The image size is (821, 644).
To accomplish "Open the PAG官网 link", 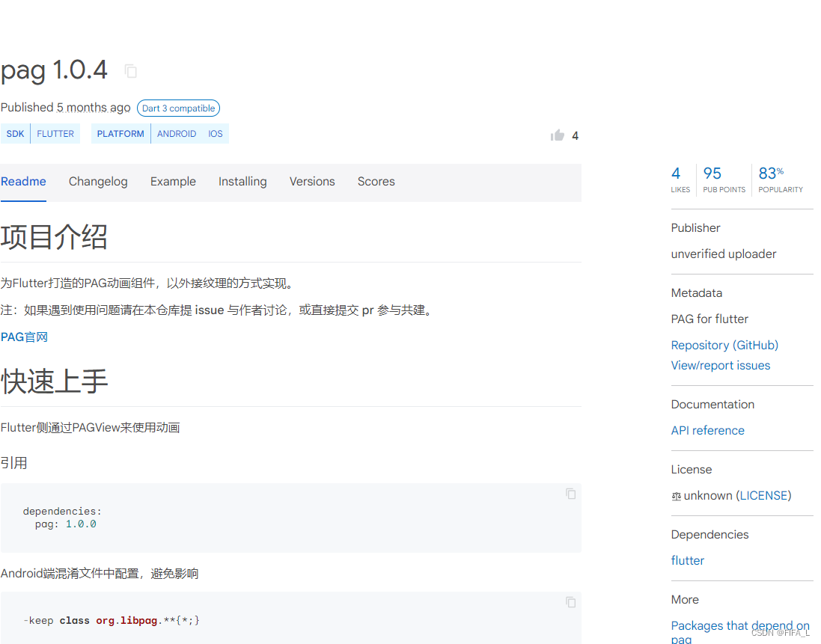I will click(x=24, y=337).
